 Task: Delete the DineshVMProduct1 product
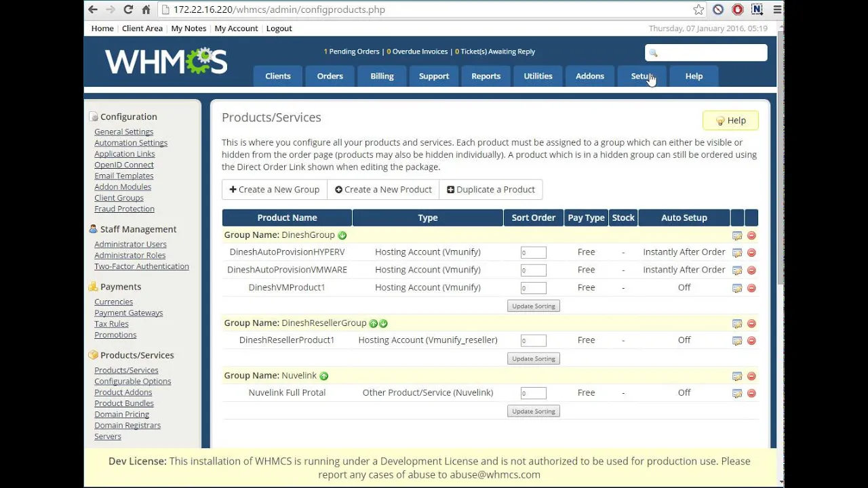[x=751, y=288]
